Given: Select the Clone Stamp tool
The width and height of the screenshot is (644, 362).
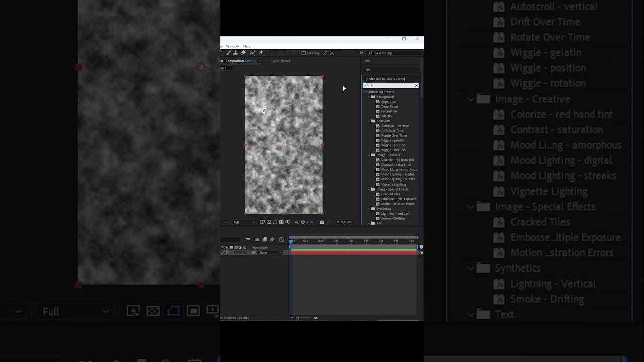Looking at the screenshot, I should 236,53.
